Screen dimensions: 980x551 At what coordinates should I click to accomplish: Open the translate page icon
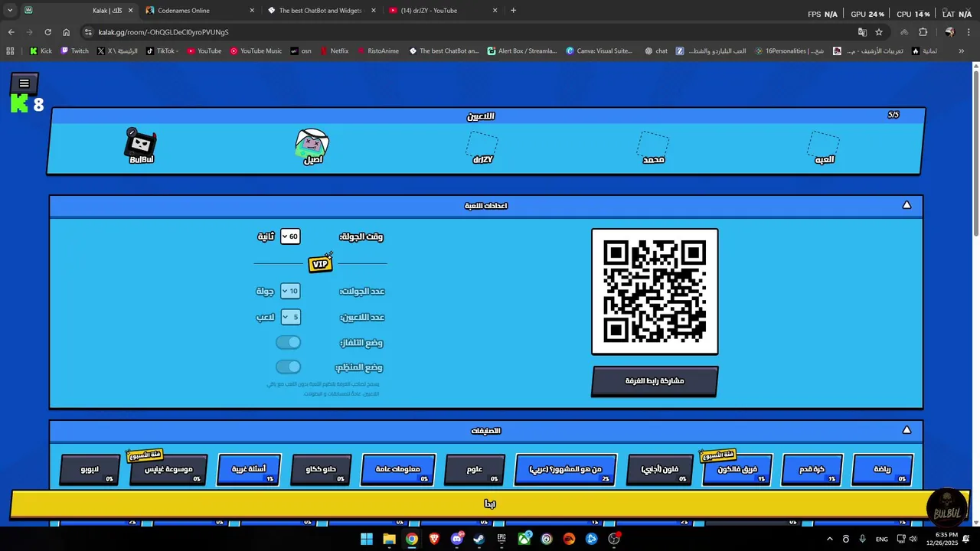[x=862, y=32]
